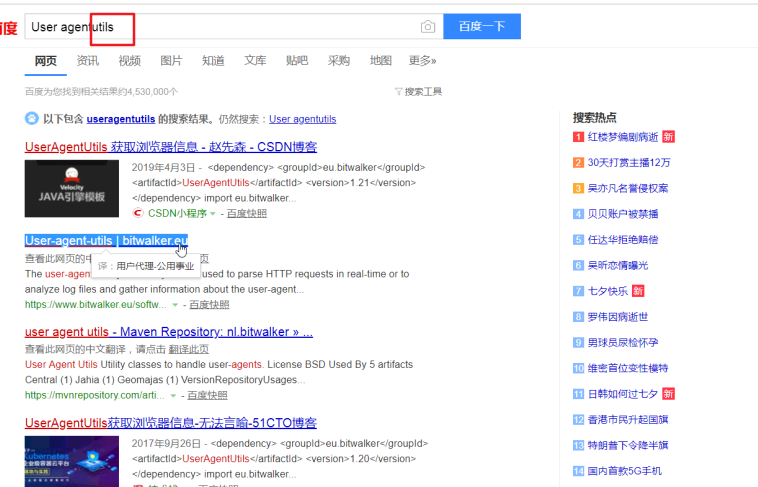Expand the CSDN小程序 dropdown arrow
Screen dimensions: 758x487
[213, 214]
